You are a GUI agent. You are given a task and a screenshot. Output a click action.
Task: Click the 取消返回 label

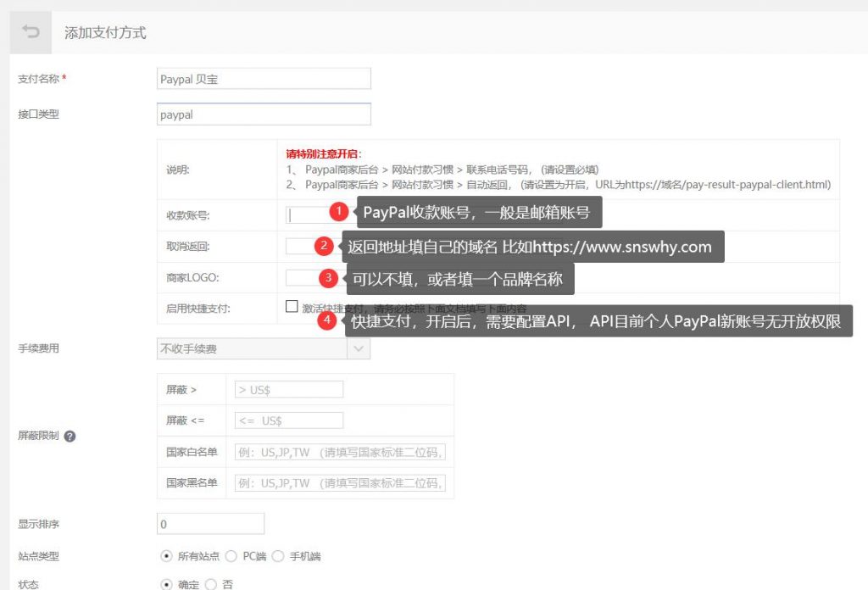tap(188, 247)
